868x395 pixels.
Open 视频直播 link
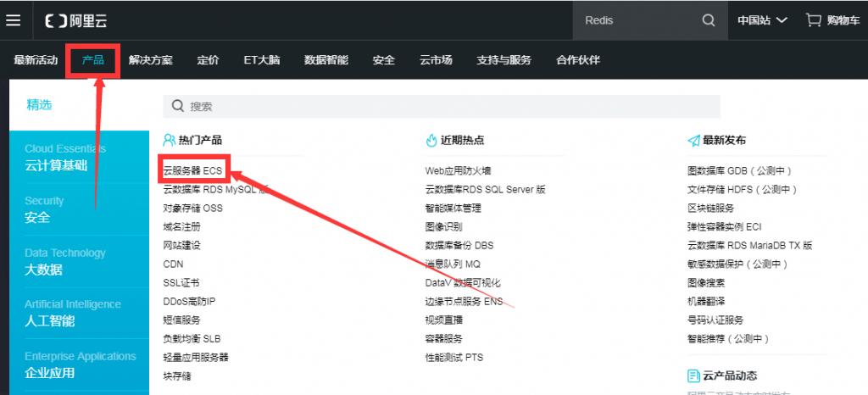(444, 320)
